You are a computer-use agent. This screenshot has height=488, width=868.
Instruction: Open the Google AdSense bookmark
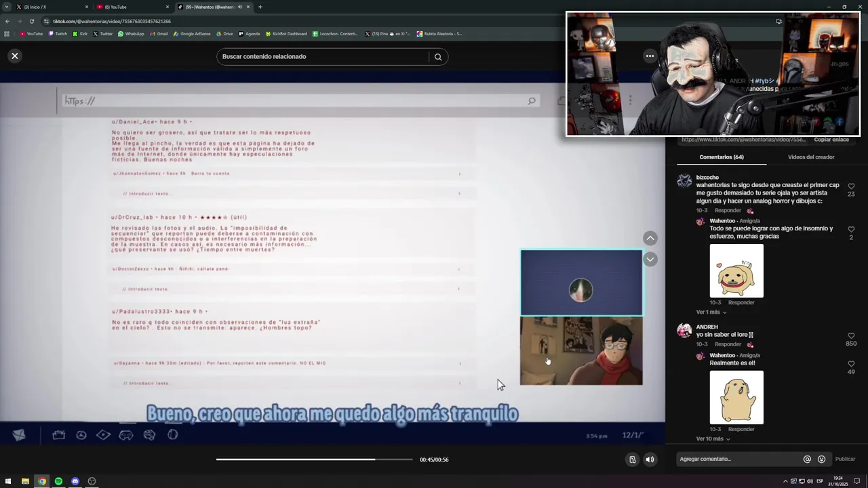[192, 34]
